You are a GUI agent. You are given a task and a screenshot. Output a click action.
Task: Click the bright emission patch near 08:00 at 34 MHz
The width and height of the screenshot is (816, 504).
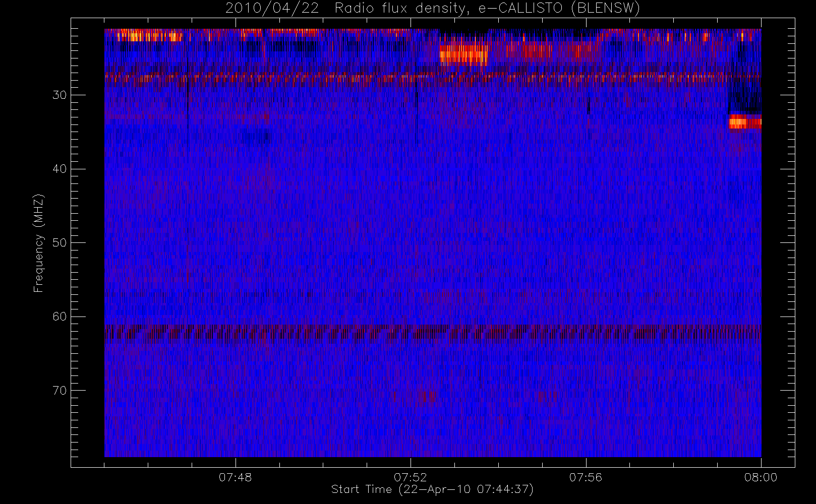pyautogui.click(x=745, y=122)
